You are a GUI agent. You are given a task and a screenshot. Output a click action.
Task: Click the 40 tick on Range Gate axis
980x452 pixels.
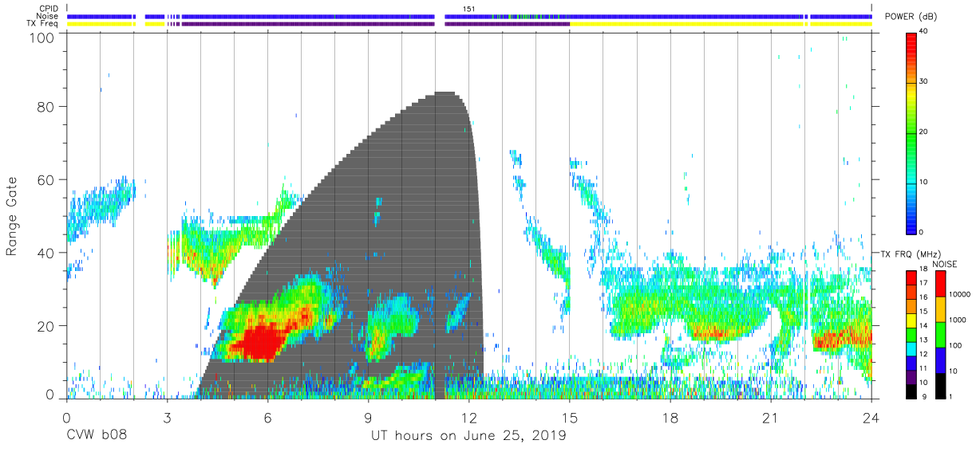pos(45,253)
